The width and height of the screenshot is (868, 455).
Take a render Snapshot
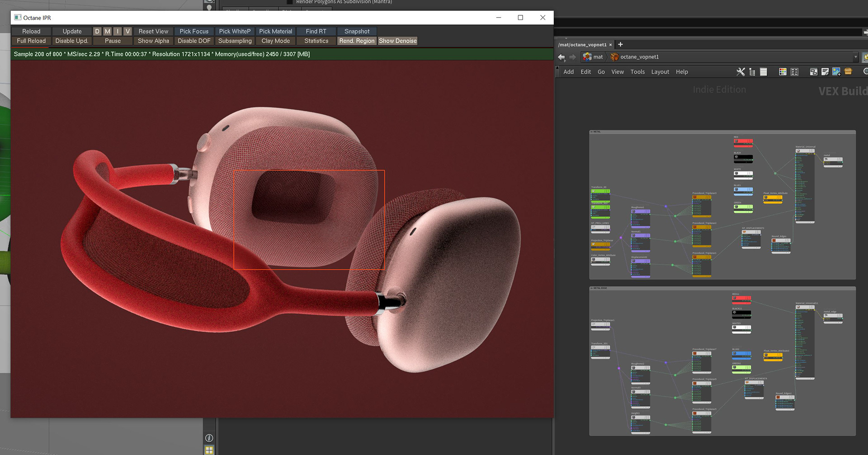coord(357,31)
